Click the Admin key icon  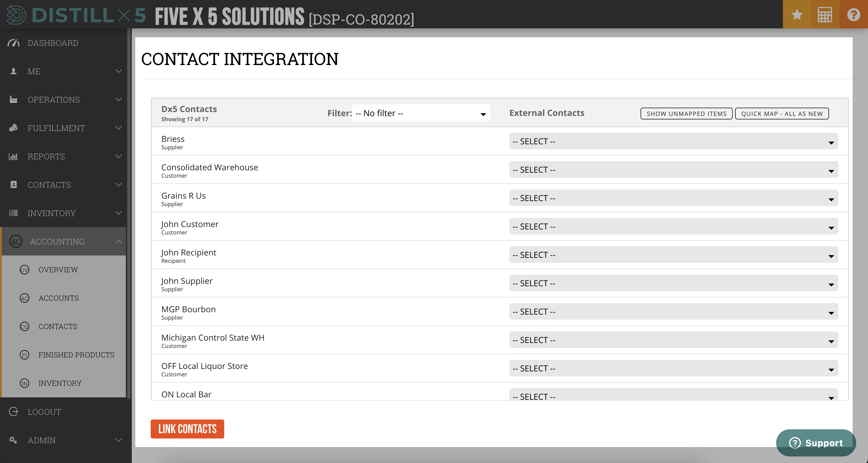coord(14,440)
